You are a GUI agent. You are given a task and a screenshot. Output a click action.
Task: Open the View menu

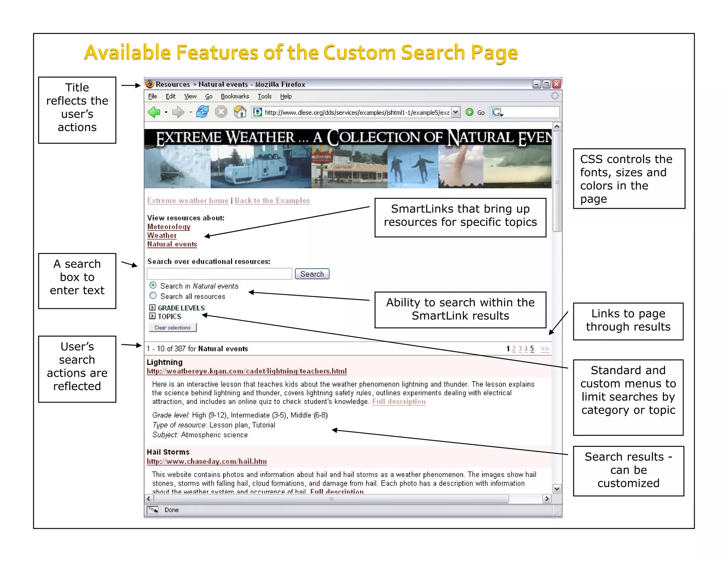pos(190,96)
